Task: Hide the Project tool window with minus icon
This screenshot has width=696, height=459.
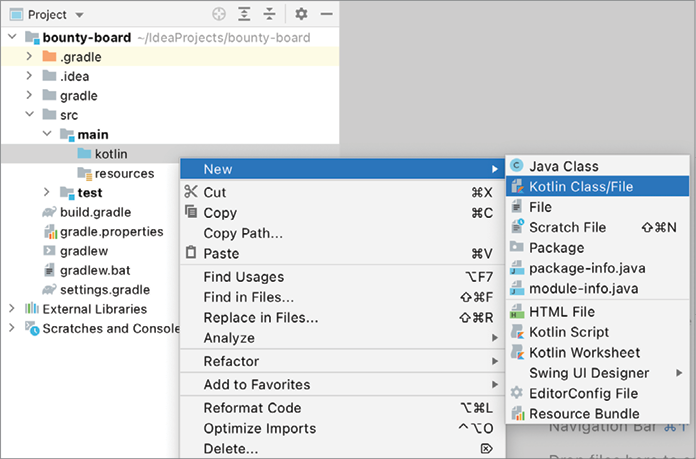Action: tap(327, 15)
